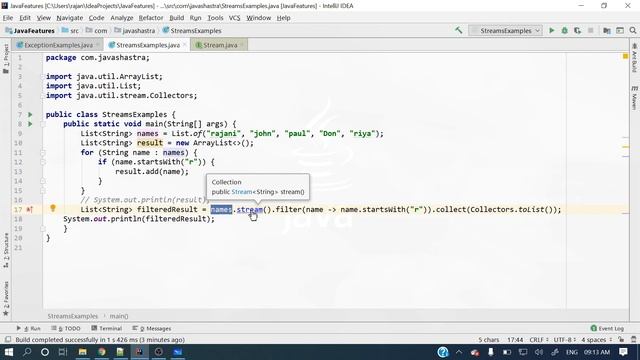Click the stream() link in the code
Viewport: 640px width, 360px height.
[250, 209]
